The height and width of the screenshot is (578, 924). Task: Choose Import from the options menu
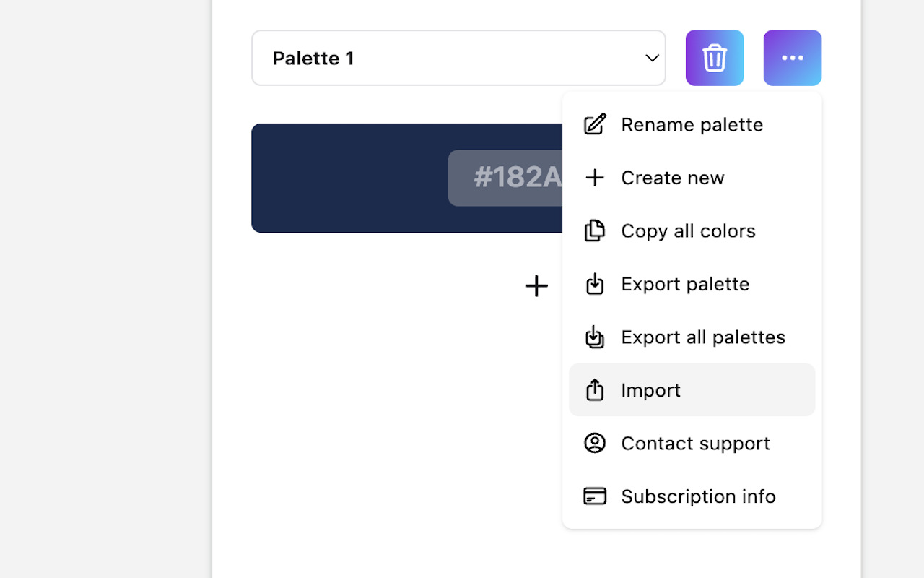(650, 389)
